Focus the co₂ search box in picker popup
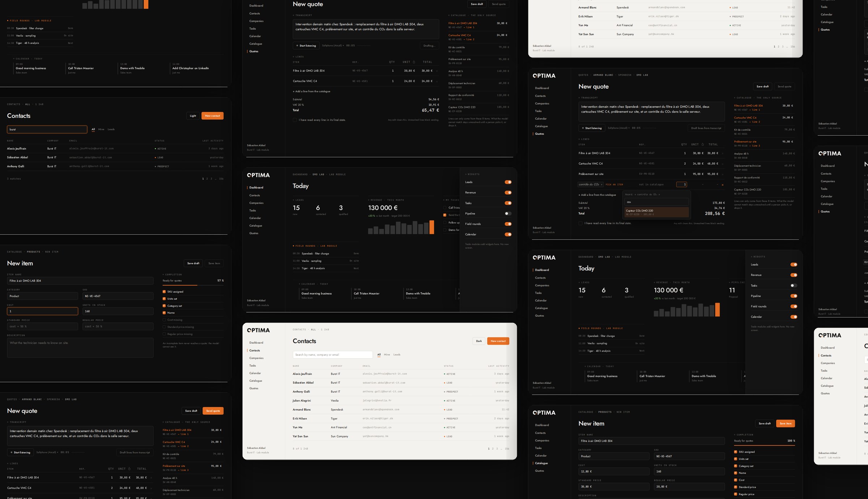868x499 pixels. (657, 202)
